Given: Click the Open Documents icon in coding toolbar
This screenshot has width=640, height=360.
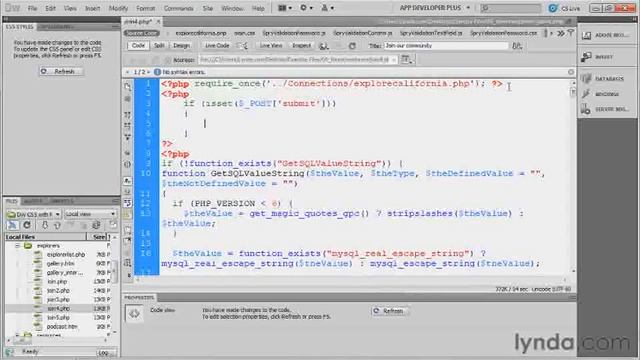Looking at the screenshot, I should coord(128,87).
